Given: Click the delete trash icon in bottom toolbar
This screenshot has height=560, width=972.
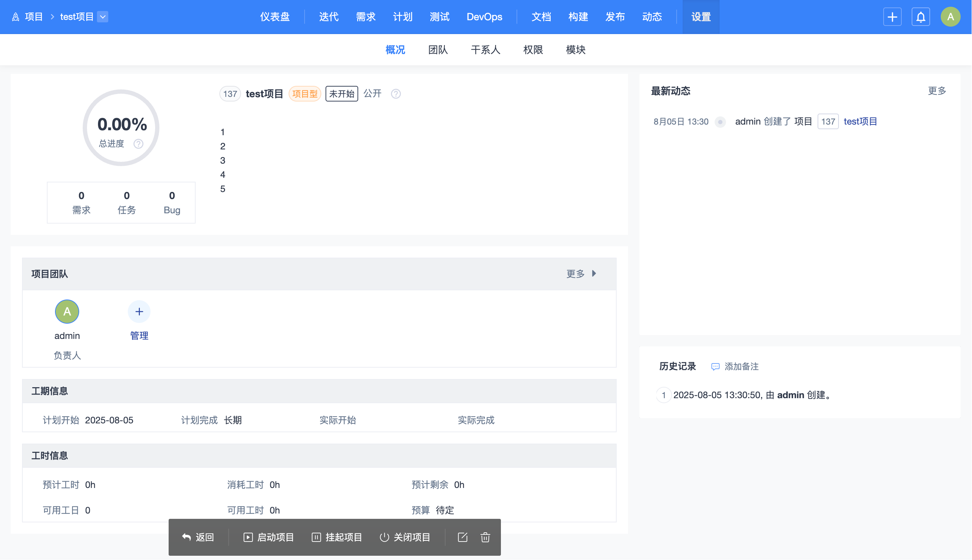Looking at the screenshot, I should click(485, 537).
